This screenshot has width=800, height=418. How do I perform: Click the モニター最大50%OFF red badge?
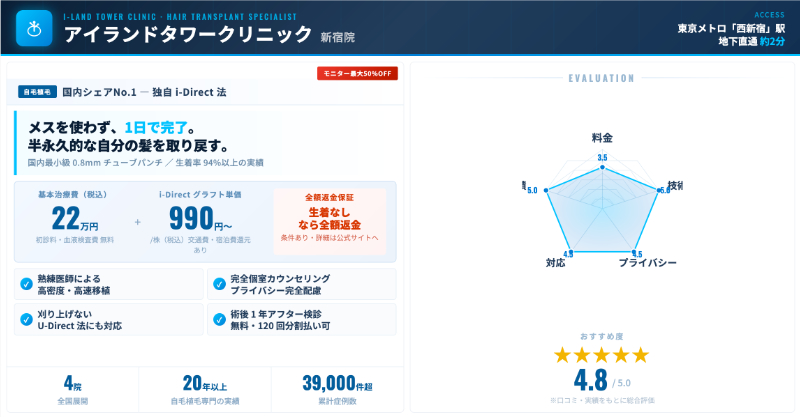[x=358, y=73]
